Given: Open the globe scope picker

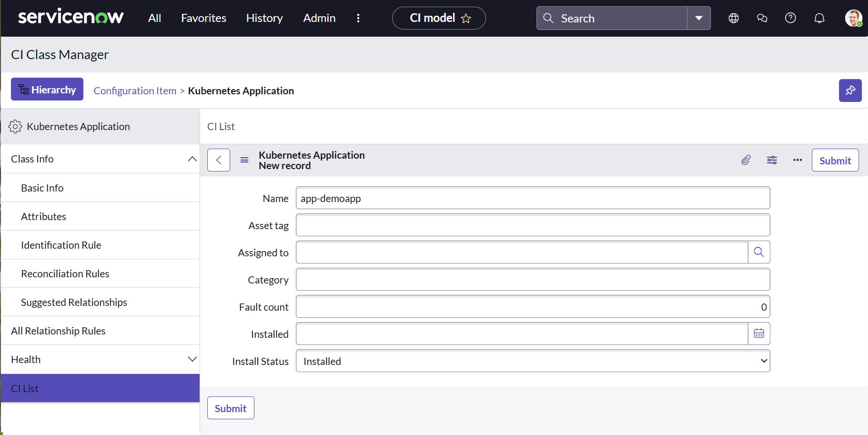Looking at the screenshot, I should [734, 18].
